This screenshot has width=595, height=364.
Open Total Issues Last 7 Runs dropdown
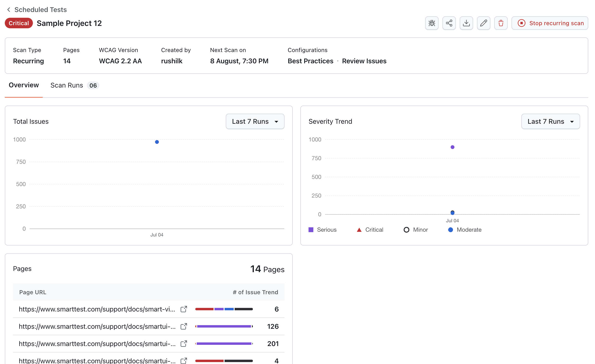[x=255, y=121]
